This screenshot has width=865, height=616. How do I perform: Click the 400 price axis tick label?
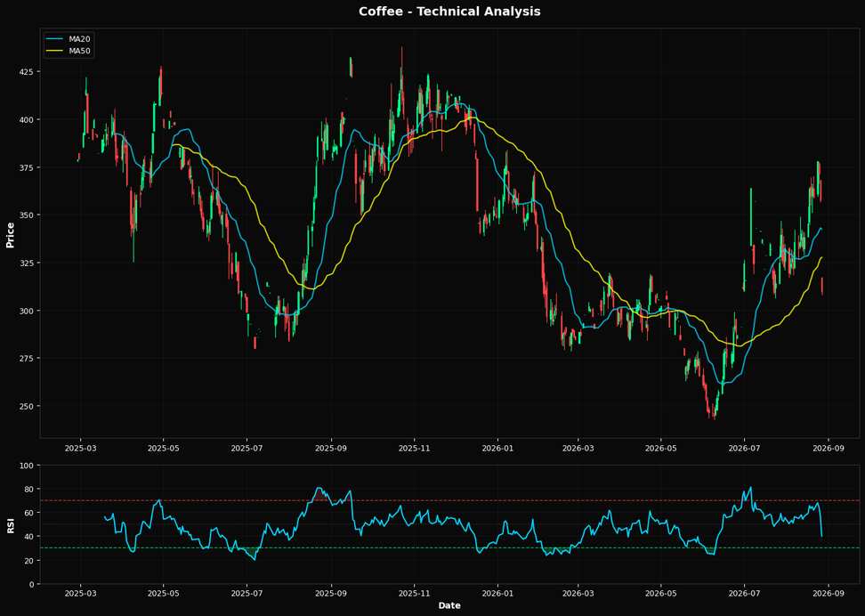click(x=27, y=120)
